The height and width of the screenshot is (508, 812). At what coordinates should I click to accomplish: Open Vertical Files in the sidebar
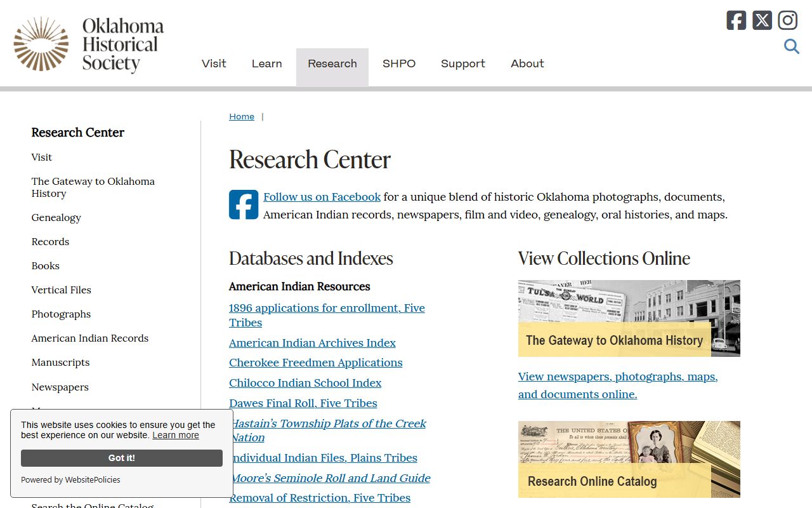(62, 290)
